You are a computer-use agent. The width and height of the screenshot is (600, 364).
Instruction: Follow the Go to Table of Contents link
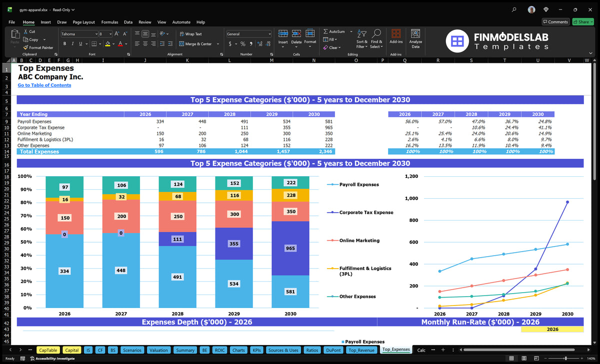44,85
